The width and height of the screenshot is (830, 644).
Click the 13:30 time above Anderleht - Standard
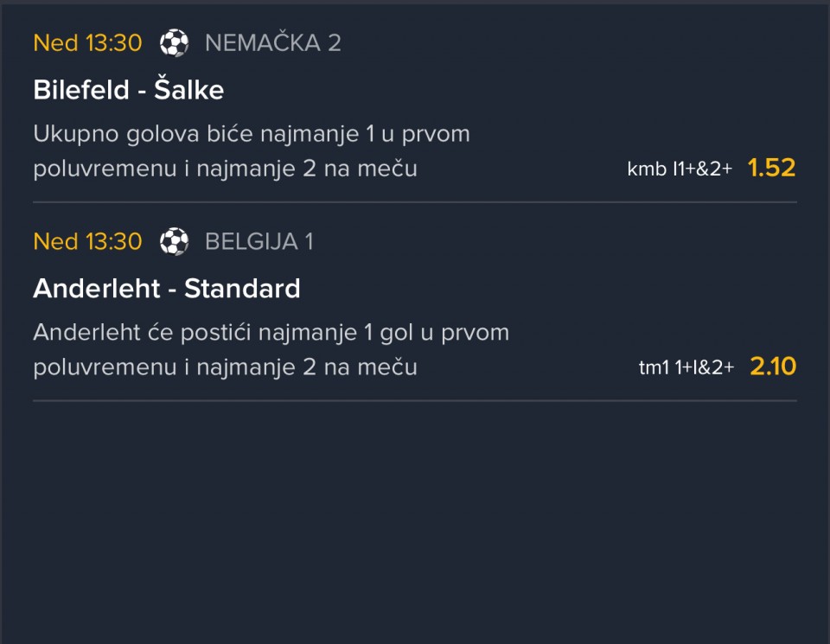tap(113, 242)
